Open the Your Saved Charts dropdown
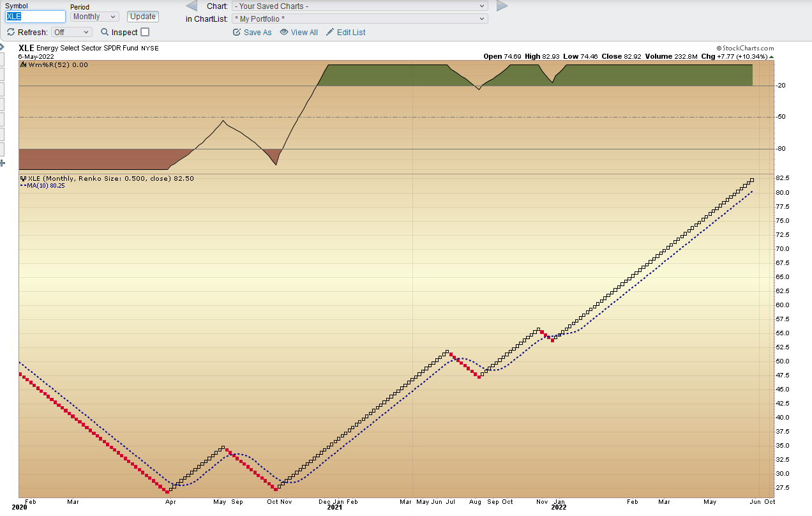 [360, 6]
